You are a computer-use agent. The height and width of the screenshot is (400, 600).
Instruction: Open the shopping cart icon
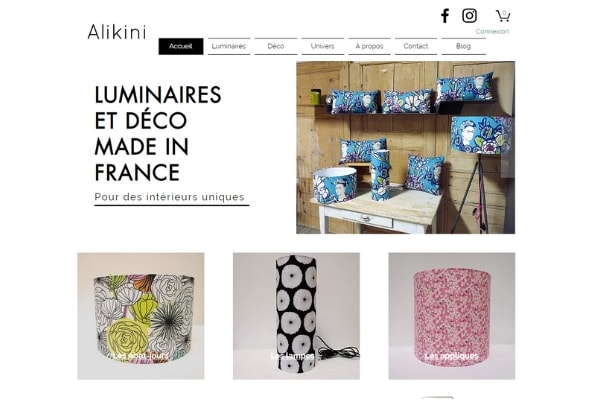(x=503, y=16)
